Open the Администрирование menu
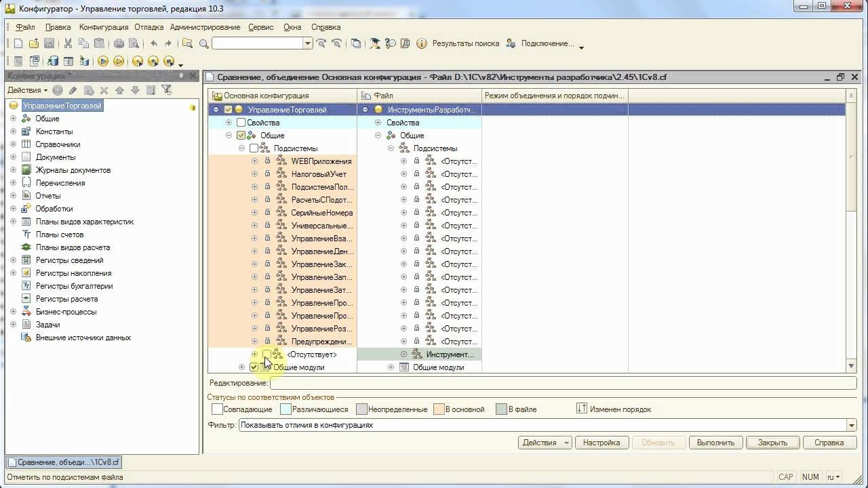 pyautogui.click(x=205, y=27)
